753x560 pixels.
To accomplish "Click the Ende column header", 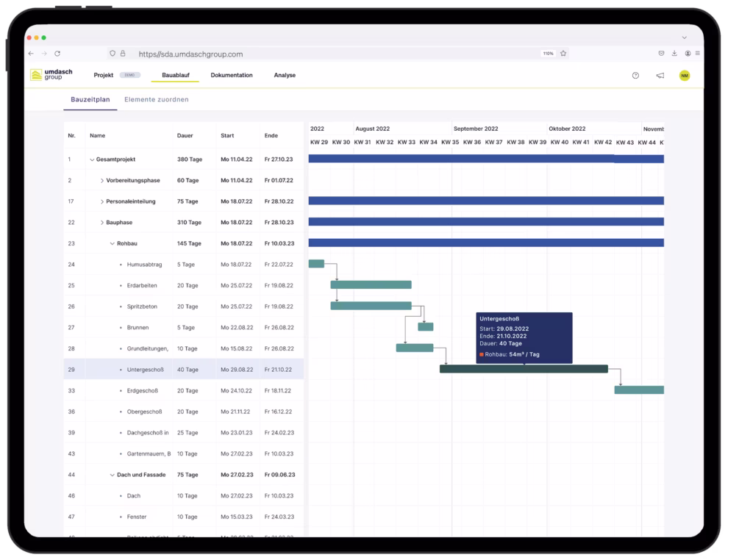I will tap(271, 136).
